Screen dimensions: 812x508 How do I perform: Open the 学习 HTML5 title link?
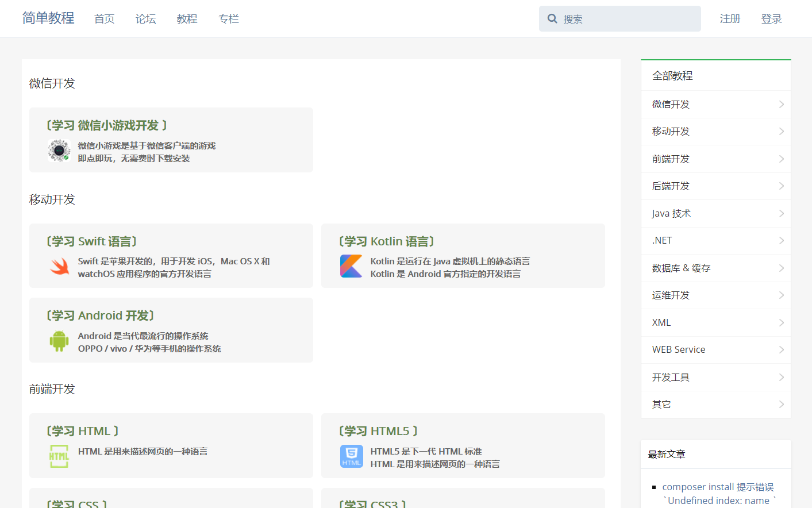click(x=378, y=431)
